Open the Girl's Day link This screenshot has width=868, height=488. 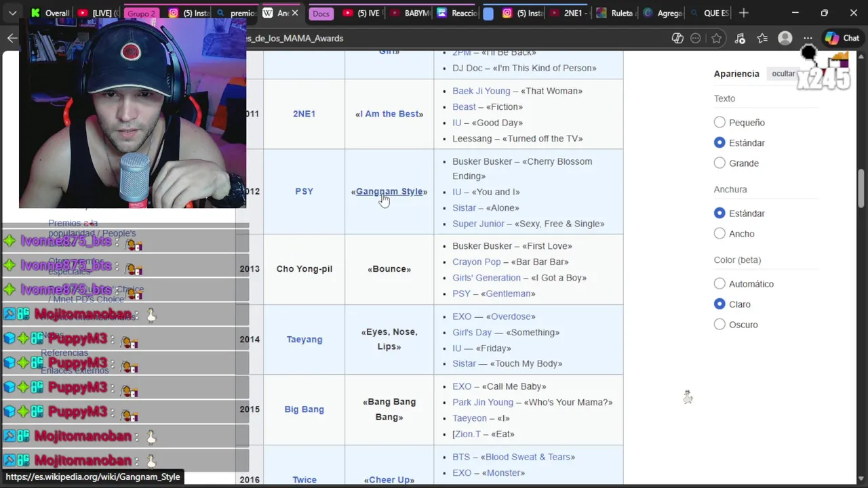pyautogui.click(x=472, y=332)
